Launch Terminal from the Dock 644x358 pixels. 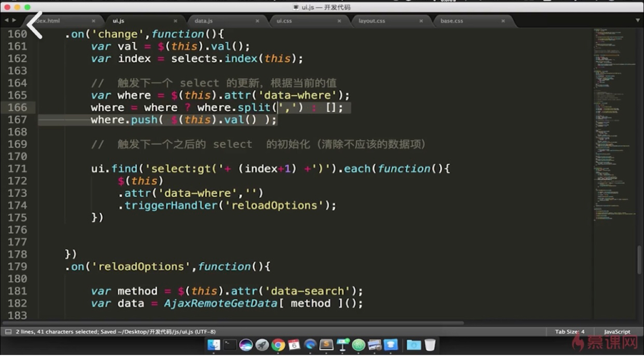230,345
